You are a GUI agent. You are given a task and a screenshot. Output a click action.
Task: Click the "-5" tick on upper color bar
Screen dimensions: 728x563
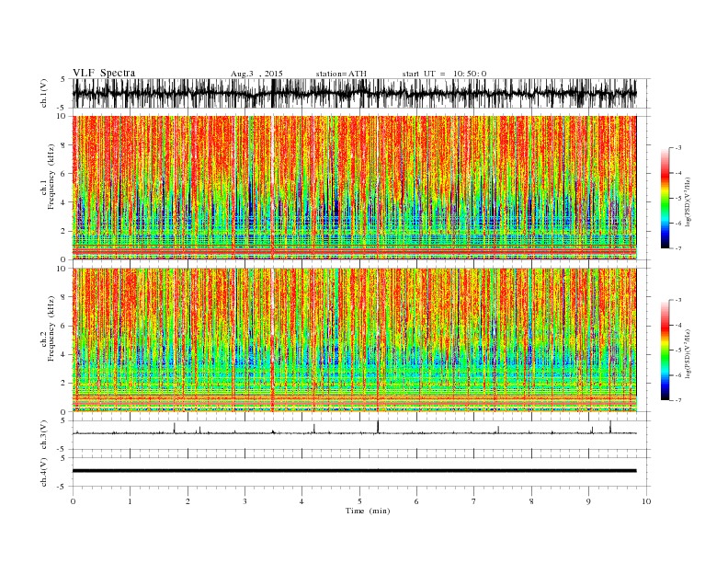click(677, 198)
